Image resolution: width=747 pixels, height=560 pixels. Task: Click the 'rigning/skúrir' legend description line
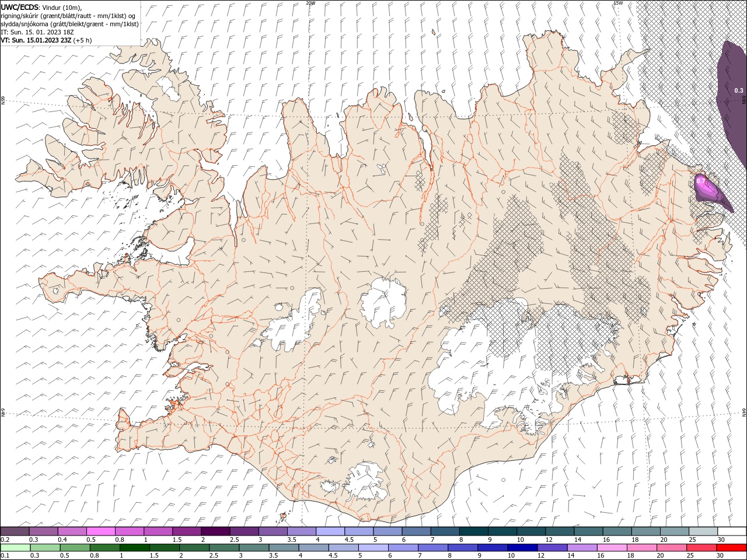69,15
